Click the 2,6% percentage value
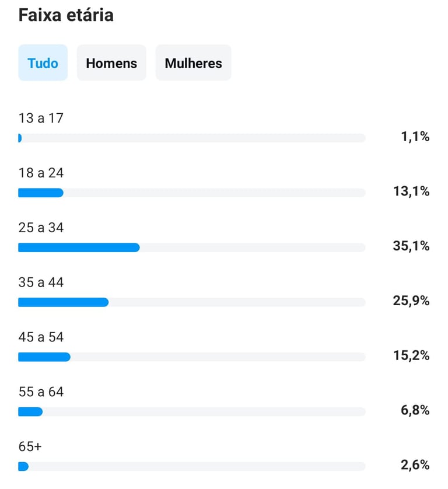Image resolution: width=448 pixels, height=489 pixels. tap(415, 464)
